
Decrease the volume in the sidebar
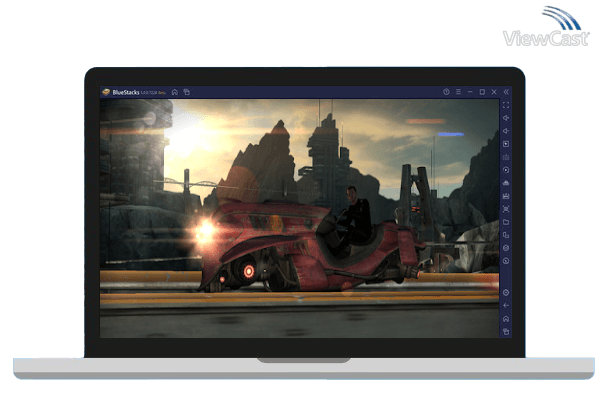[x=506, y=131]
